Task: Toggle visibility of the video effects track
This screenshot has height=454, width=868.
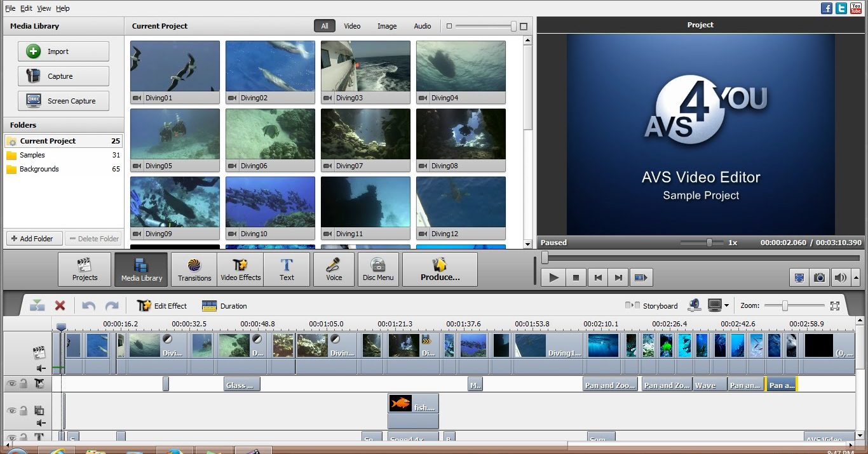Action: point(11,384)
